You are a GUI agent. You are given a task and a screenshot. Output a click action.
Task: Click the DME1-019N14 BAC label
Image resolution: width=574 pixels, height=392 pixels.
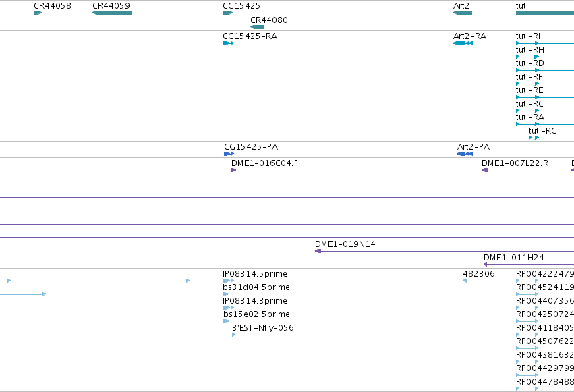click(345, 244)
